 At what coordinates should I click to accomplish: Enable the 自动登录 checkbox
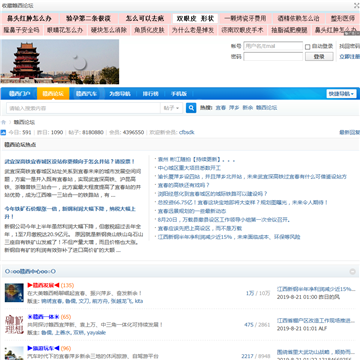[308, 47]
